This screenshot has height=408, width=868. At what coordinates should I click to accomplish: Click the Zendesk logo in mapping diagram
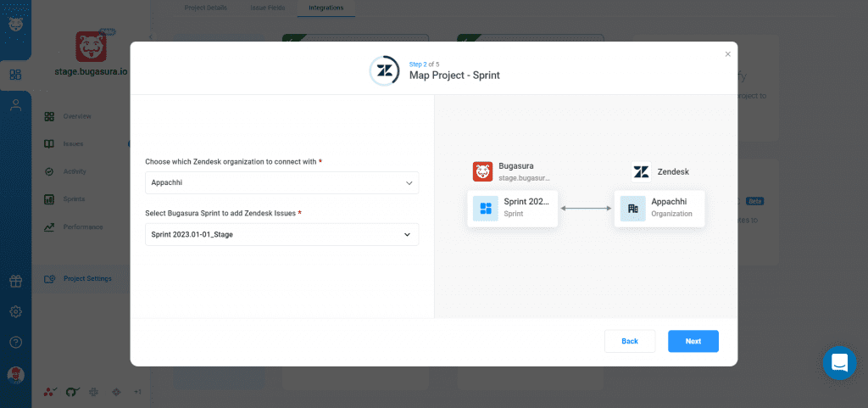point(641,171)
